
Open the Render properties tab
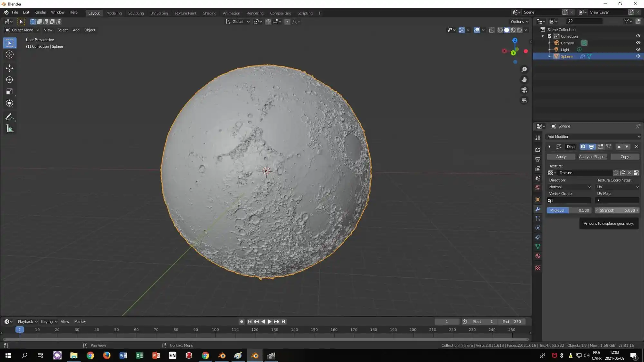tap(537, 150)
